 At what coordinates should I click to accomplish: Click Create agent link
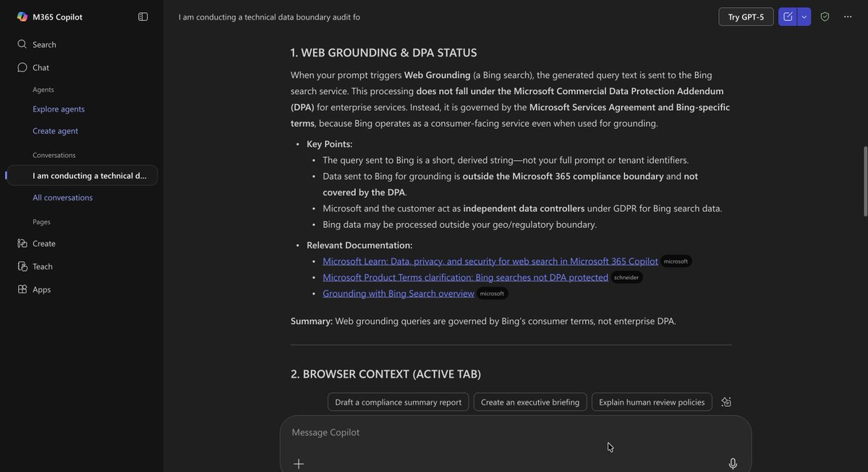(55, 131)
